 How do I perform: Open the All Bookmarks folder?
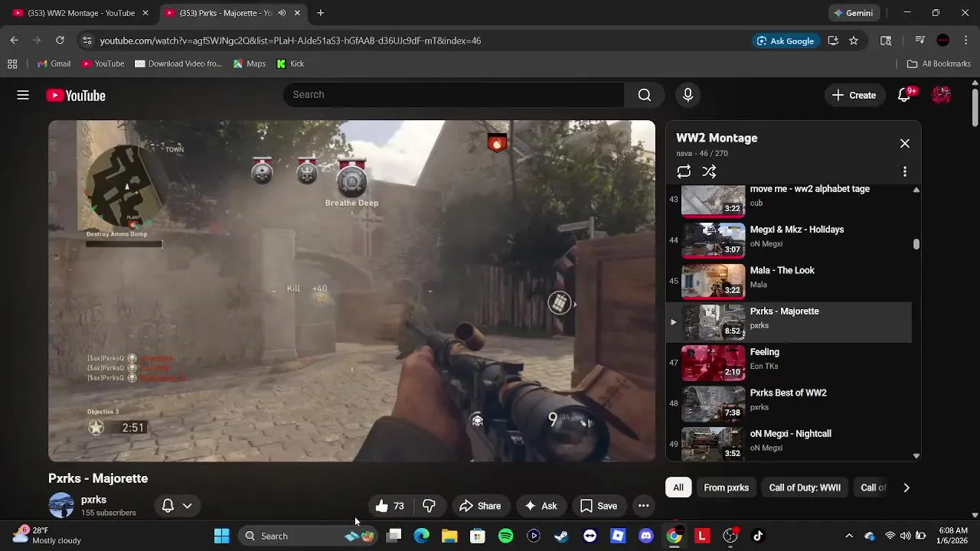(939, 64)
